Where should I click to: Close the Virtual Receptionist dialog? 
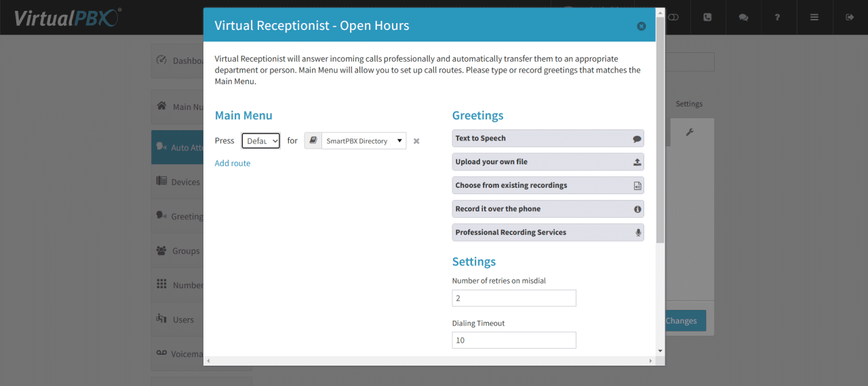point(642,26)
